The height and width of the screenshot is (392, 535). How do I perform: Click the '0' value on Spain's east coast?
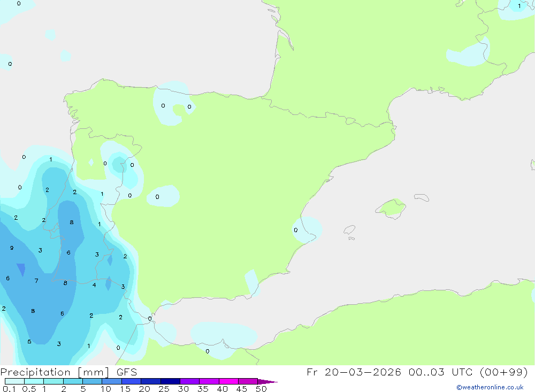coord(296,230)
